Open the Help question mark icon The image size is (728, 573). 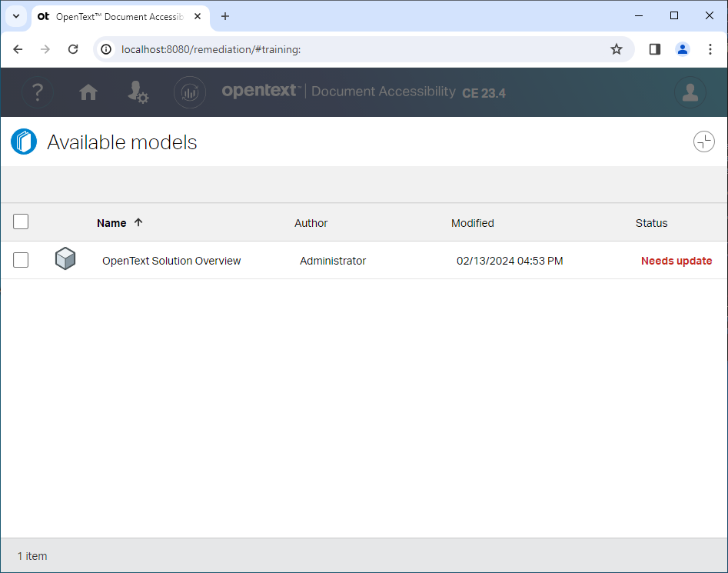point(37,92)
